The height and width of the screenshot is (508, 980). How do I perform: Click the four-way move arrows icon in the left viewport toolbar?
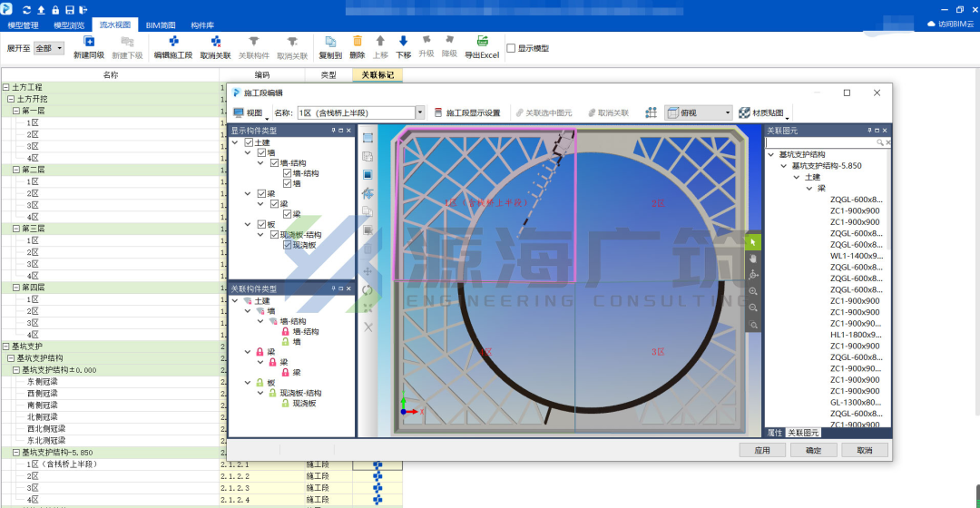click(367, 271)
